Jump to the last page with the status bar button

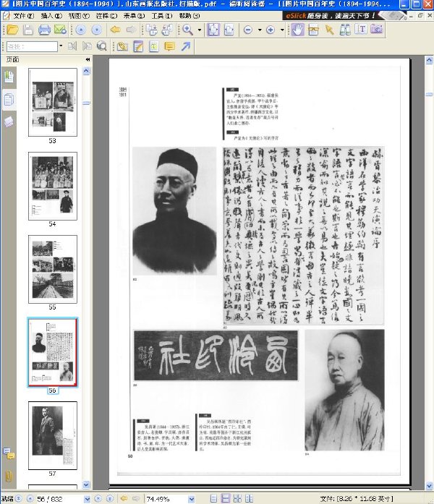coord(110,498)
